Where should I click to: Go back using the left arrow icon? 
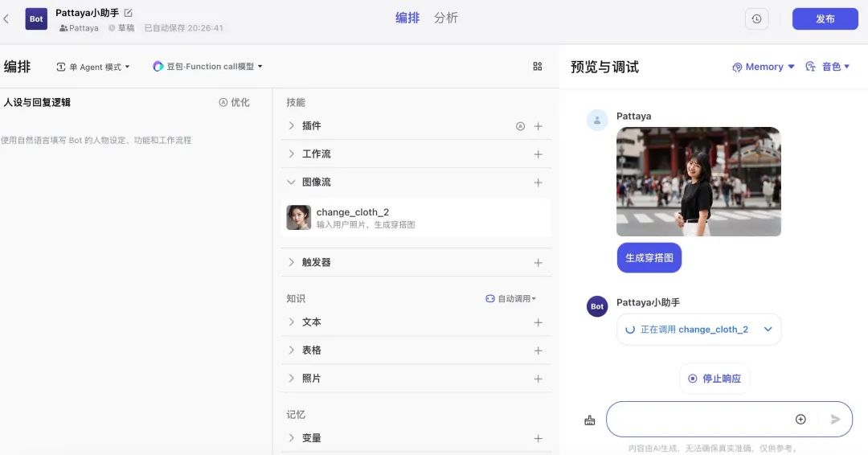pos(6,18)
